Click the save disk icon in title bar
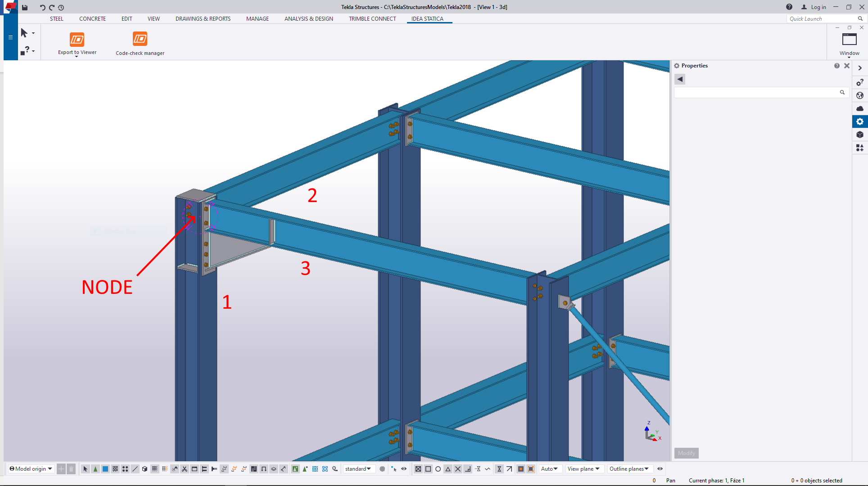The width and height of the screenshot is (868, 486). [25, 7]
